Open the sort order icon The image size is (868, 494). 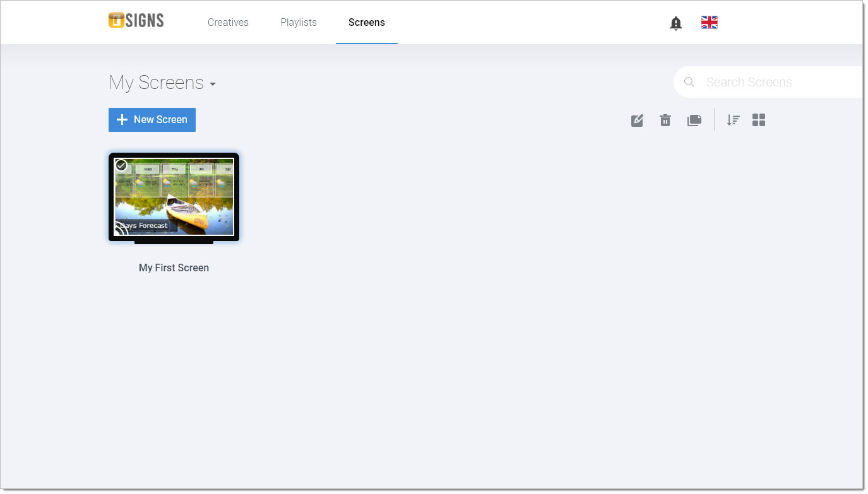click(733, 120)
